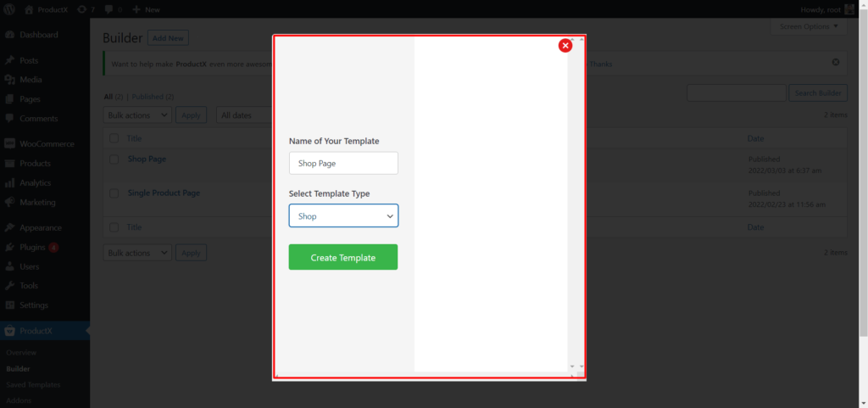
Task: Open the ProductX sidebar menu
Action: 36,331
